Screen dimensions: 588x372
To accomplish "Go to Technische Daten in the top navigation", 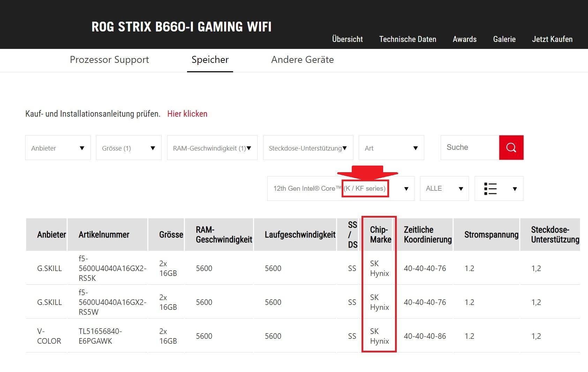I will (x=408, y=39).
